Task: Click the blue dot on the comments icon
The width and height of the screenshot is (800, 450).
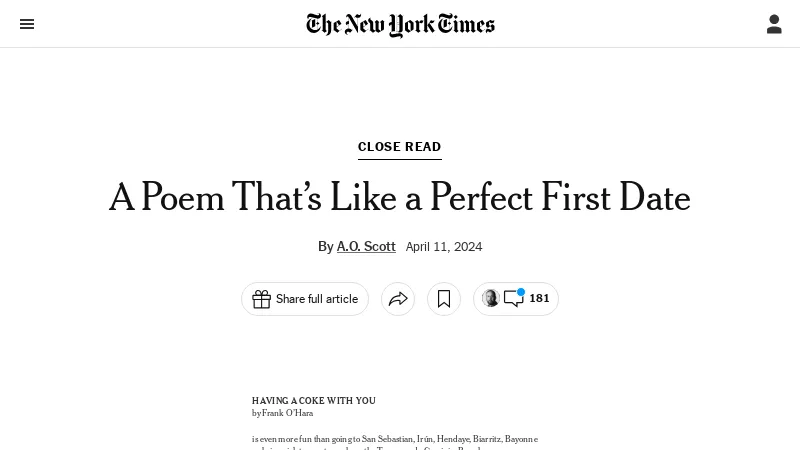Action: [x=521, y=292]
